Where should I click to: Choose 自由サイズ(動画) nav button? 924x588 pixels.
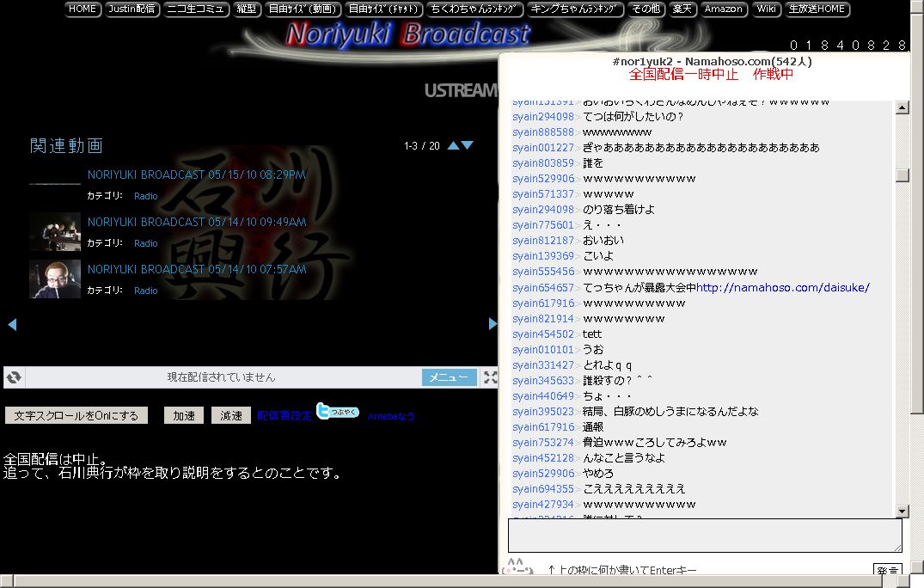click(303, 9)
